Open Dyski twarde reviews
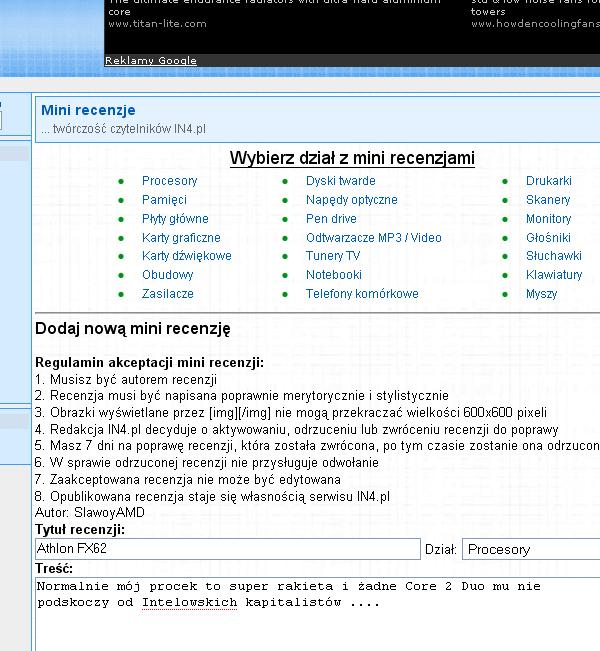600x651 pixels. (340, 181)
